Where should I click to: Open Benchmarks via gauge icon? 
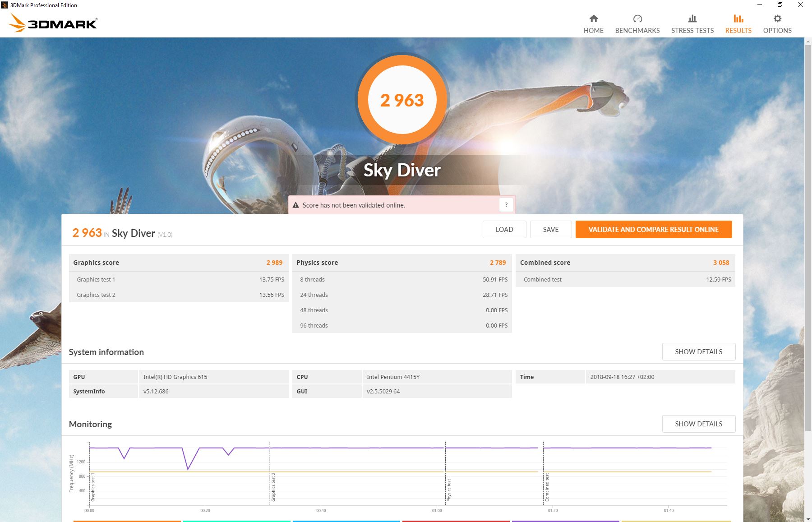point(637,18)
